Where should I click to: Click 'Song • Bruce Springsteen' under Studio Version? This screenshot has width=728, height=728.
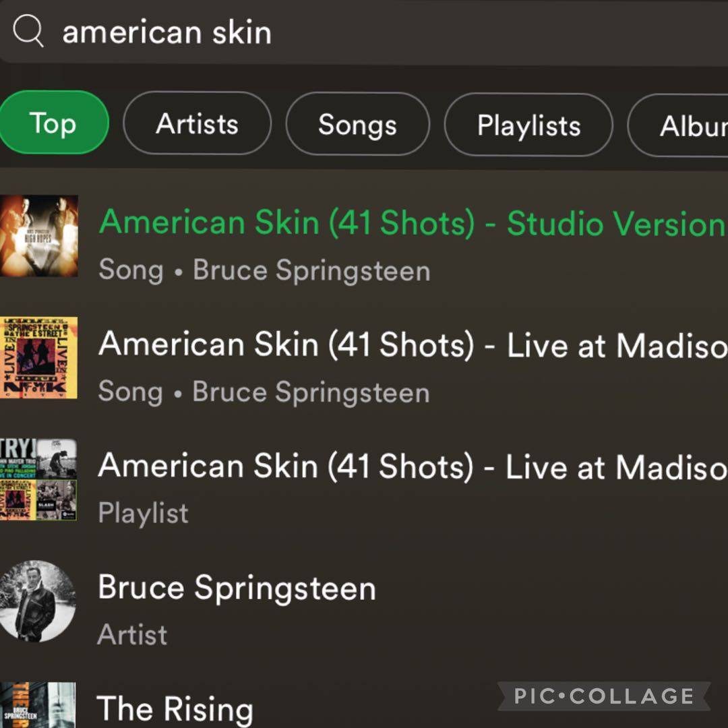[x=264, y=270]
